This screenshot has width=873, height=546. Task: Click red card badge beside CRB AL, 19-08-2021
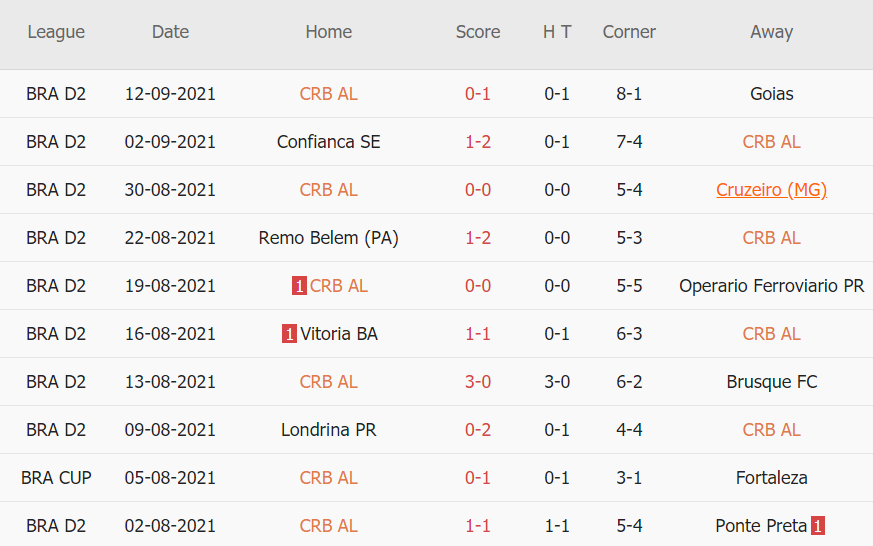pos(299,286)
